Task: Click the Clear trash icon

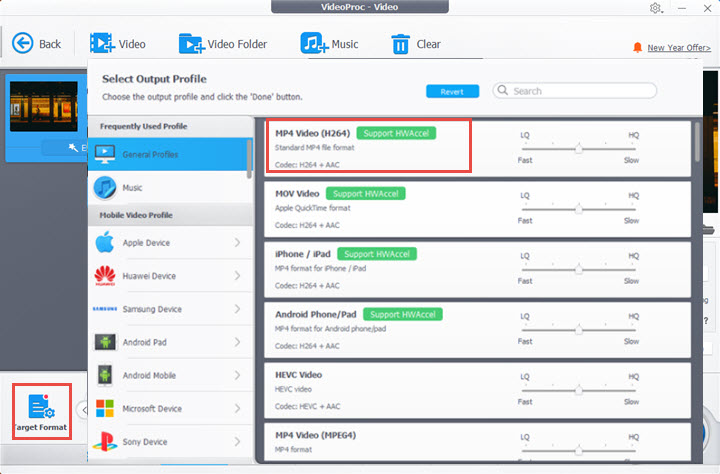Action: [400, 44]
